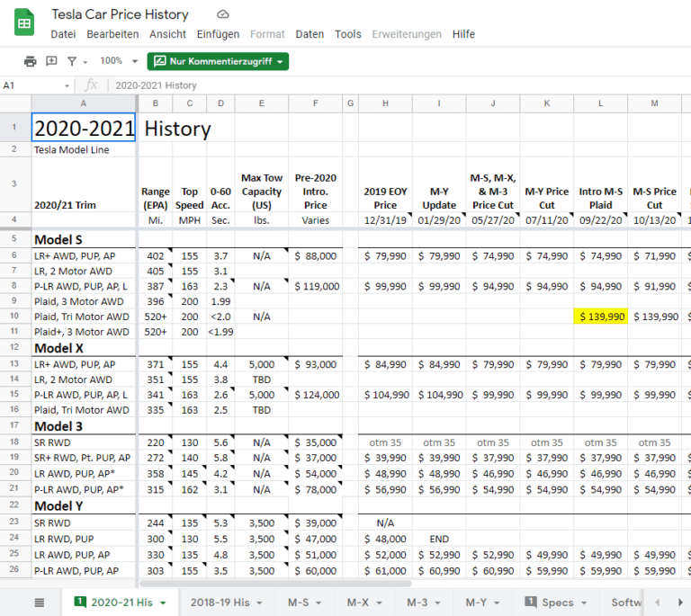
Task: Select column L header
Action: 601,103
